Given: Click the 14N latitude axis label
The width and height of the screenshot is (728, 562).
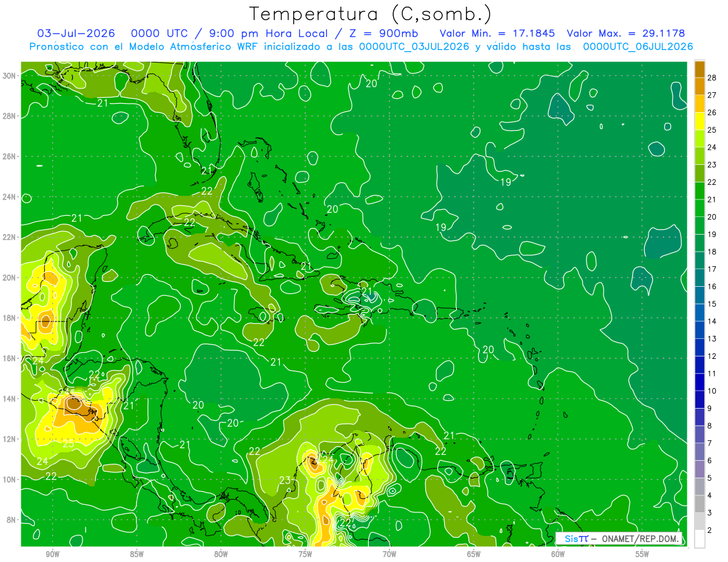Looking at the screenshot, I should (8, 398).
